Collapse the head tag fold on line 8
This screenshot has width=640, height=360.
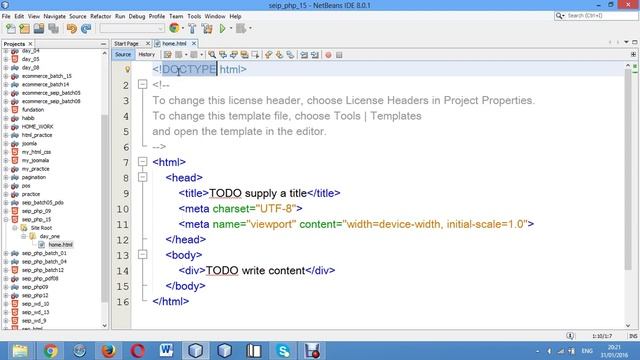[x=142, y=177]
